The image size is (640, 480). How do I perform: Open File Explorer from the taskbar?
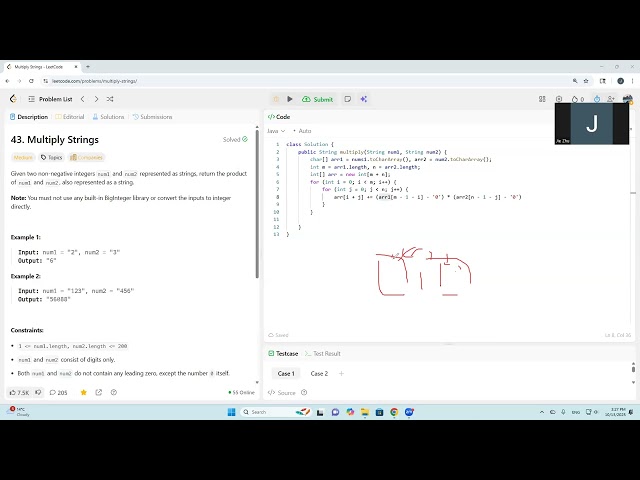[x=365, y=412]
